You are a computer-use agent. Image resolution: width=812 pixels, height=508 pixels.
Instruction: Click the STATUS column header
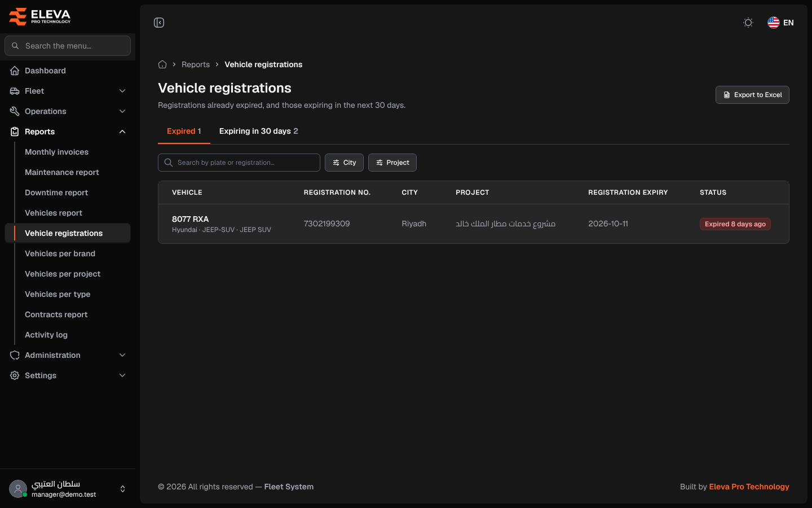pyautogui.click(x=713, y=192)
